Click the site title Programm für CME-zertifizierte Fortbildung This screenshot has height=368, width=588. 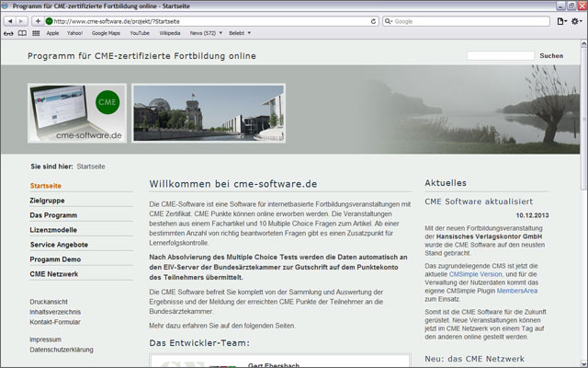(x=141, y=56)
